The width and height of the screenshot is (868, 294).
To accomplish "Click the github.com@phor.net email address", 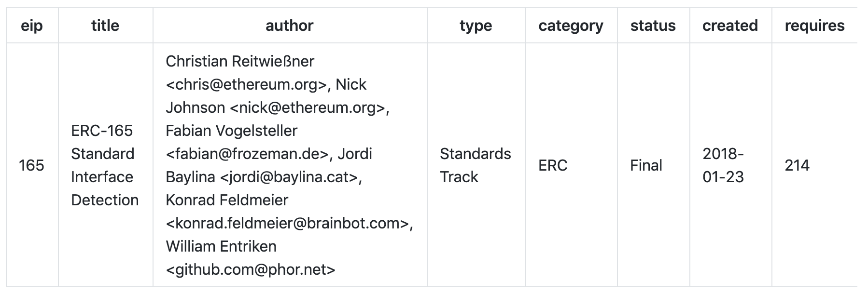I will pos(251,269).
